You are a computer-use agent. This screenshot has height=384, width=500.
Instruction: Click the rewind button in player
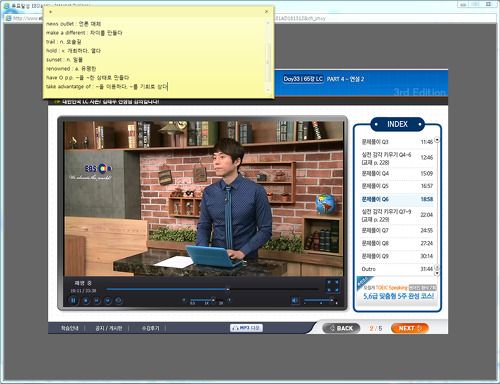96,301
